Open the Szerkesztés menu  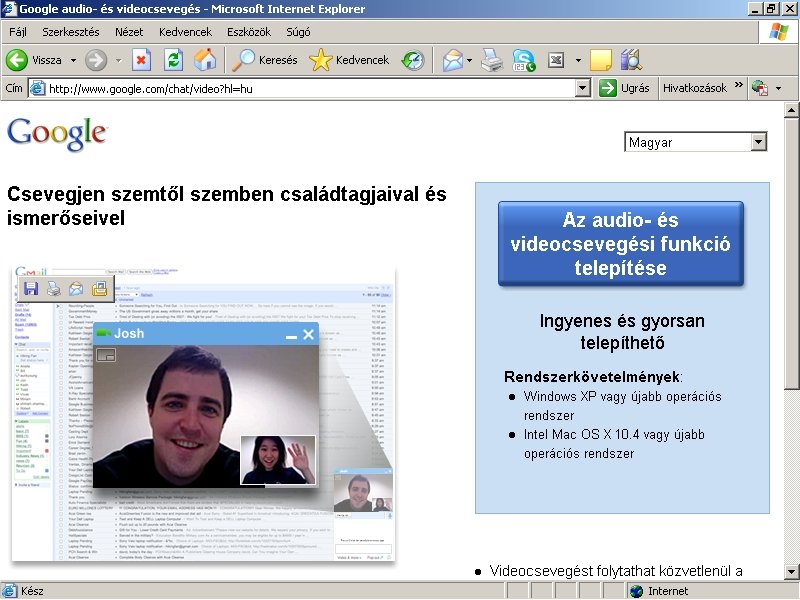point(71,32)
